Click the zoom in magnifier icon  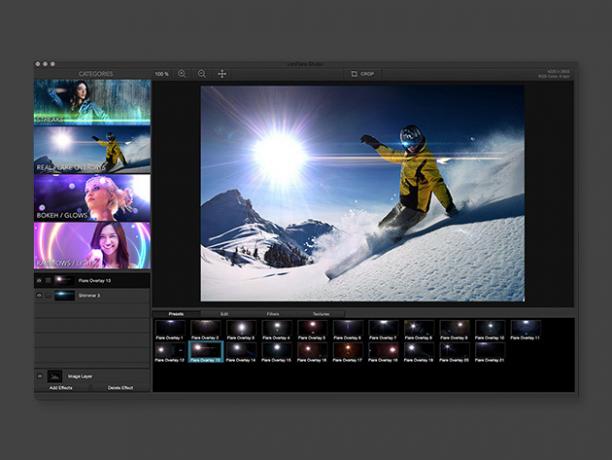pos(182,74)
